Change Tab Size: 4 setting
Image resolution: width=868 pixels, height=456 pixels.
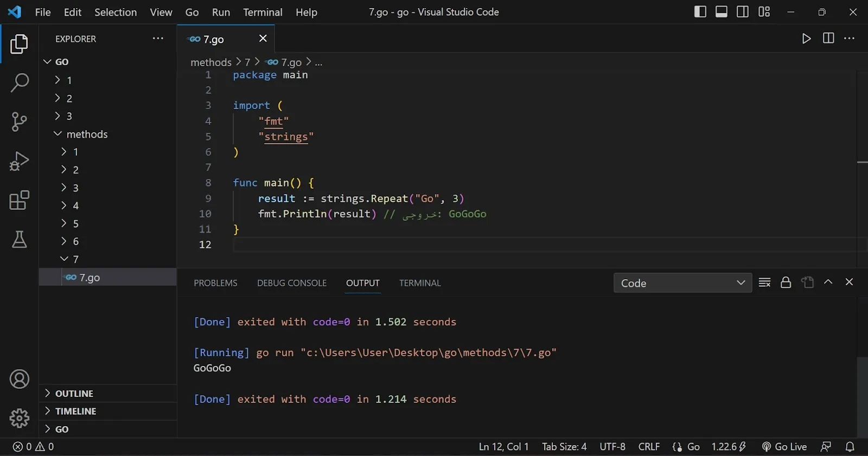pyautogui.click(x=564, y=447)
